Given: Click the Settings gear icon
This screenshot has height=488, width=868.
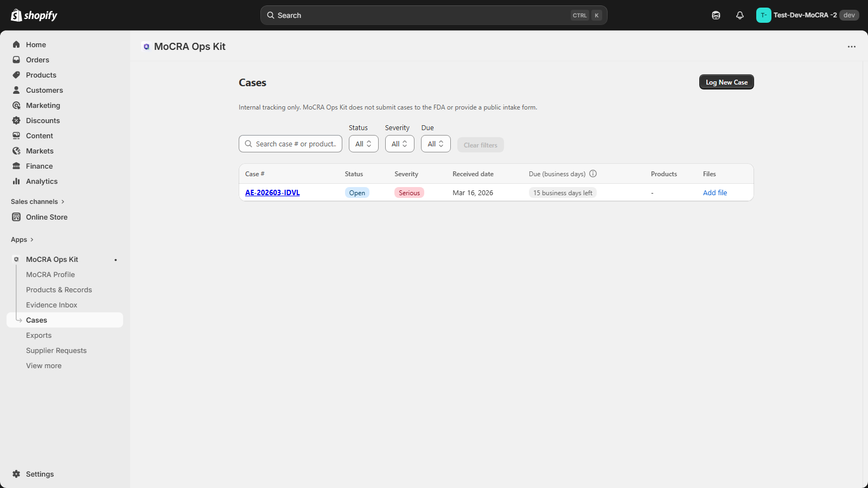Looking at the screenshot, I should point(16,474).
